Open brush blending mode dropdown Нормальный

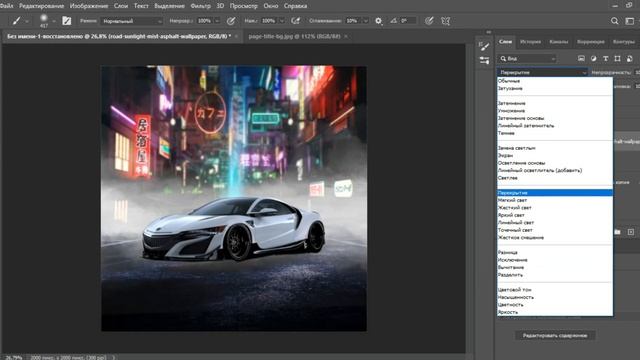[x=131, y=21]
